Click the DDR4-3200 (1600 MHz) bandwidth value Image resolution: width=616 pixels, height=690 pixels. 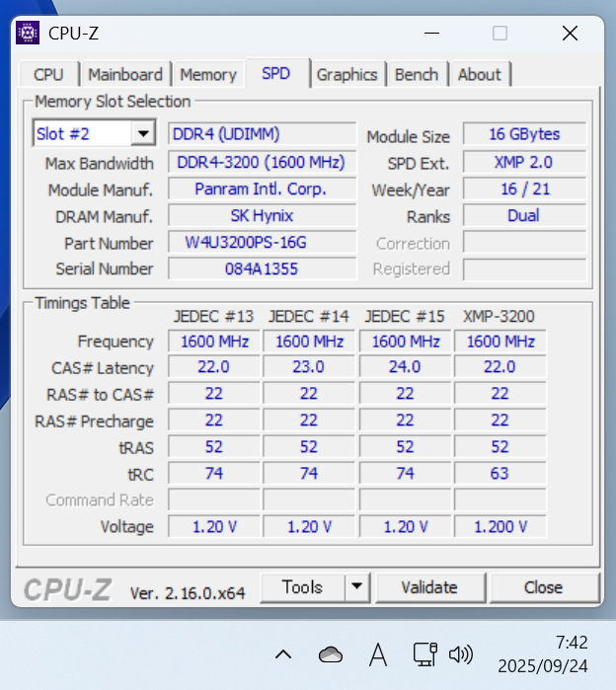pos(262,162)
